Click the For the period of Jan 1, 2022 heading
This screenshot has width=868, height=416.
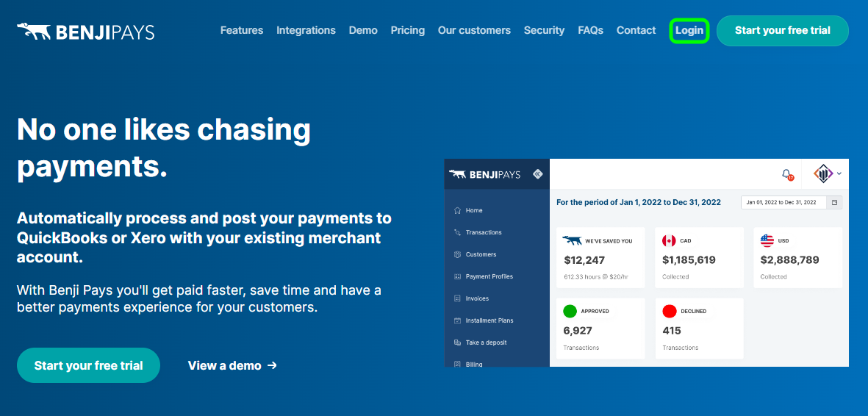[639, 202]
